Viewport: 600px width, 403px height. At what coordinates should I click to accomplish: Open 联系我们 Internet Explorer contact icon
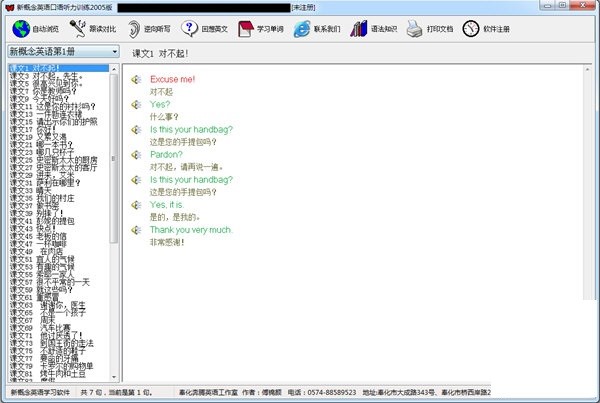pos(302,29)
